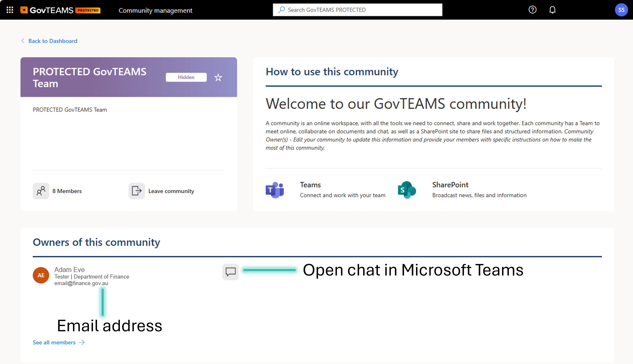This screenshot has height=364, width=633.
Task: Open the SharePoint link title
Action: point(450,185)
